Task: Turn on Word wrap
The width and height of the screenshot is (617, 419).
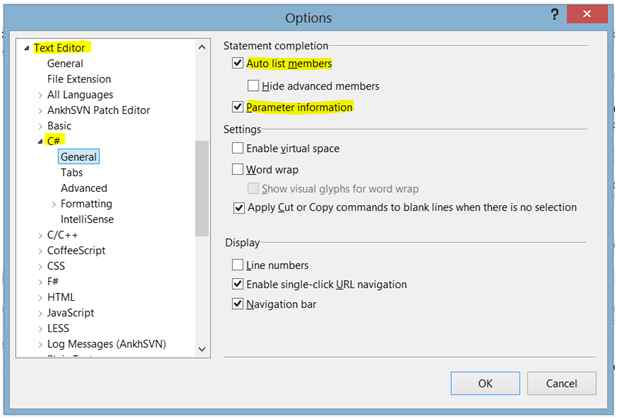Action: pos(238,170)
